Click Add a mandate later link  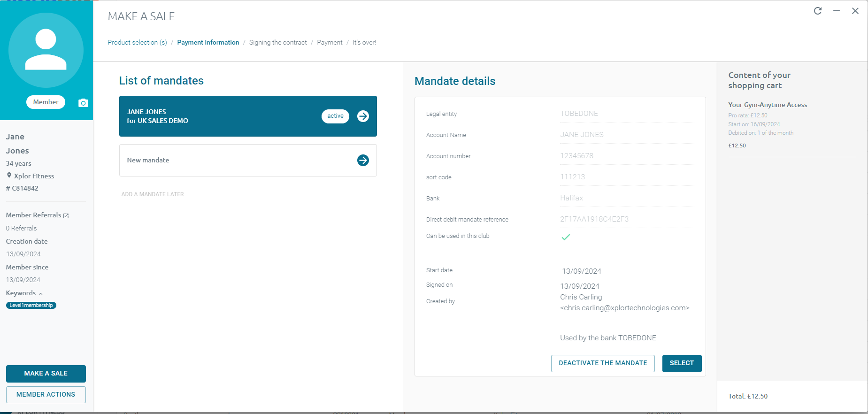coord(153,194)
